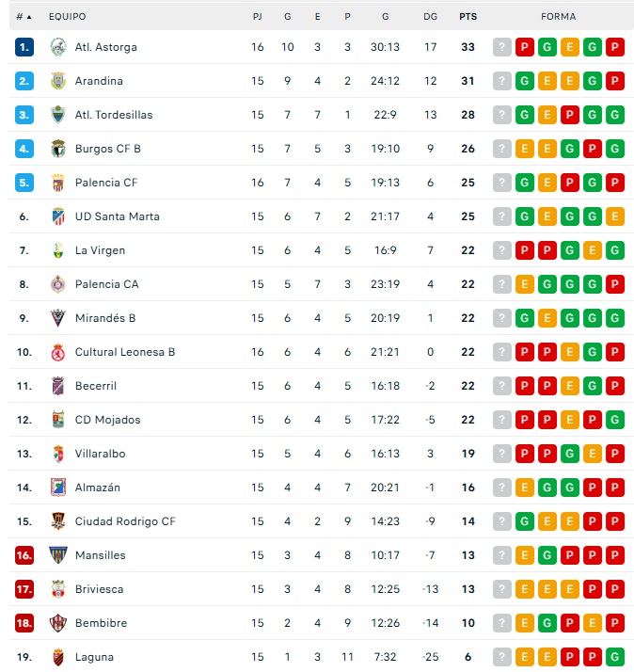
Task: Sort table by the PJ column header
Action: point(258,17)
